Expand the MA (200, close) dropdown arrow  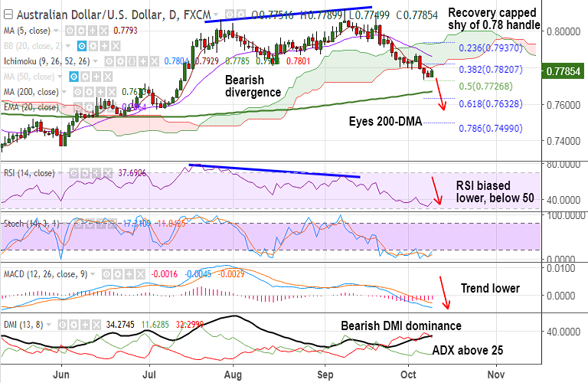tap(64, 92)
